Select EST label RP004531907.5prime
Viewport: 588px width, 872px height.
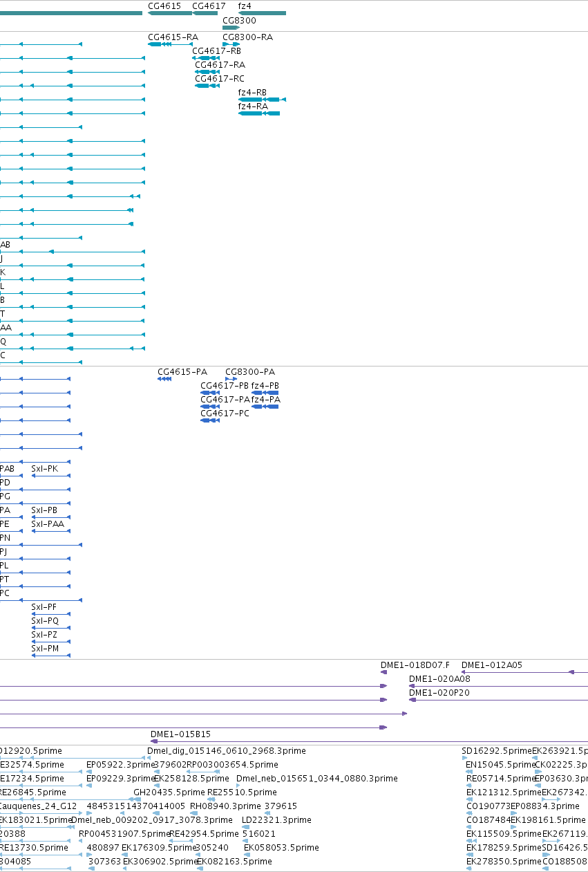pyautogui.click(x=123, y=834)
